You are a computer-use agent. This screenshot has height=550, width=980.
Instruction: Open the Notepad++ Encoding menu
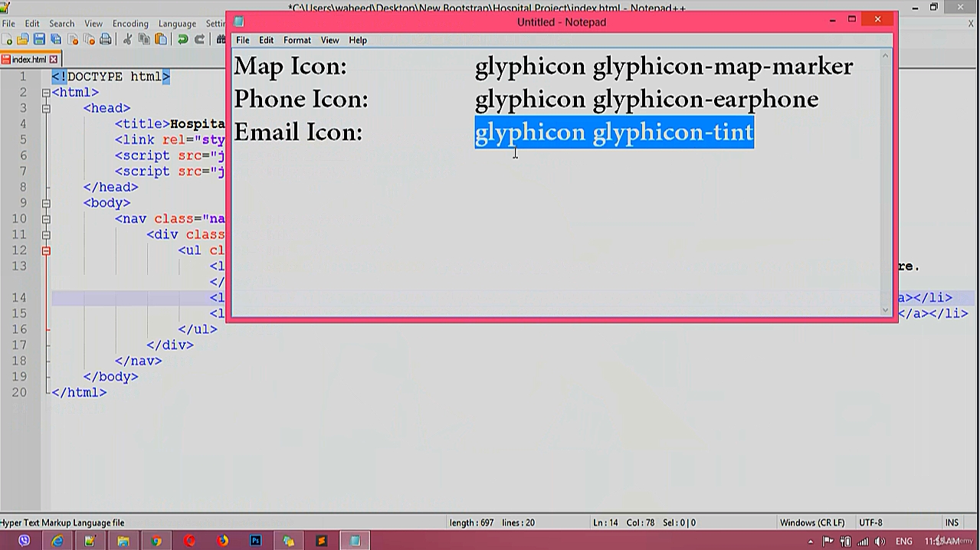click(130, 24)
